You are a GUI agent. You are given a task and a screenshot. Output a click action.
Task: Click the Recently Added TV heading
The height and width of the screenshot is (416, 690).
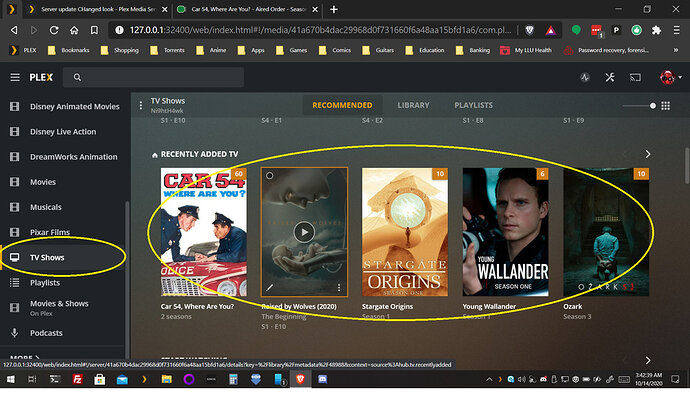[199, 154]
